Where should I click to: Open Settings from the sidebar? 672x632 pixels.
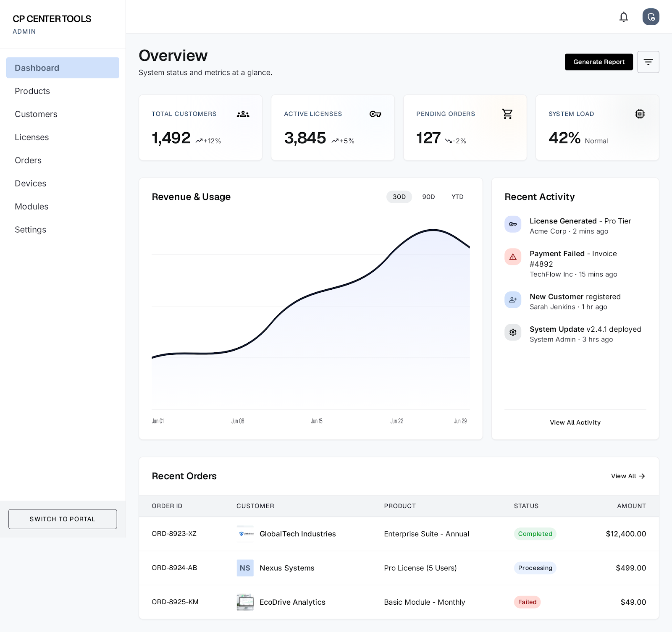63,230
